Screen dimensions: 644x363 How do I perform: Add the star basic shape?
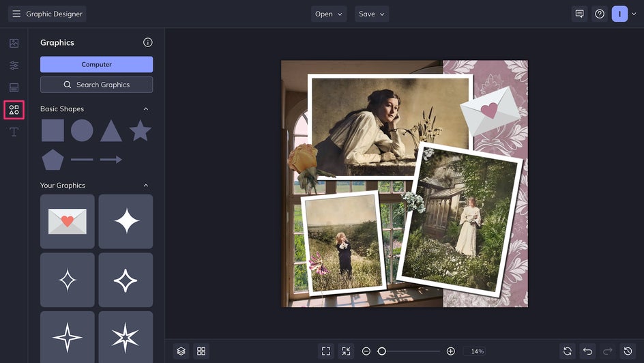click(141, 130)
